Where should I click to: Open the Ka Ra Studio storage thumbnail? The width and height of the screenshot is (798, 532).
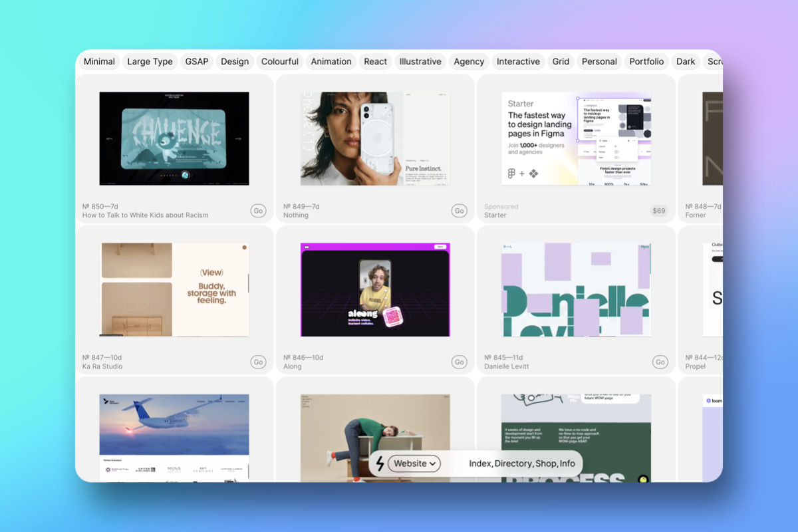[174, 289]
